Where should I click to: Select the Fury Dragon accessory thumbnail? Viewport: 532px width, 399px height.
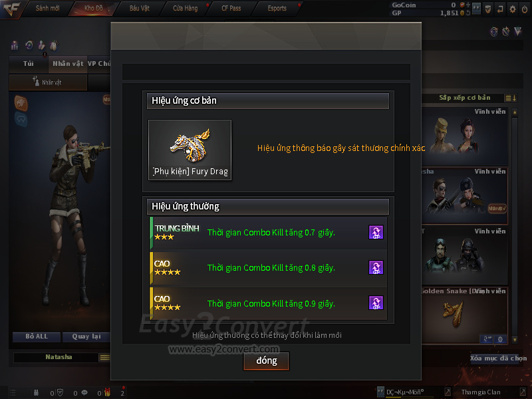(x=190, y=150)
